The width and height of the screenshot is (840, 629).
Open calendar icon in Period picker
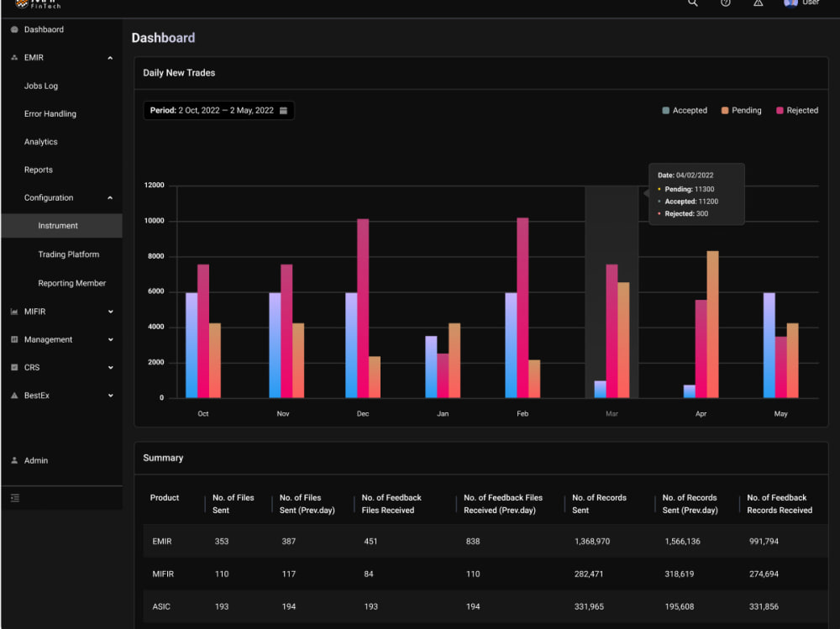pyautogui.click(x=283, y=110)
